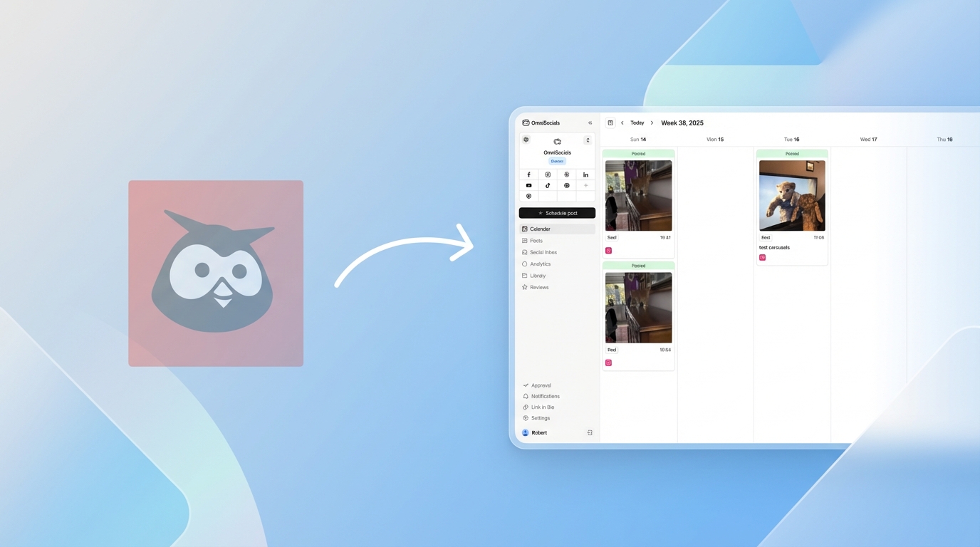Screen dimensions: 980x547
Task: Go to previous week using the left chevron
Action: (x=622, y=123)
